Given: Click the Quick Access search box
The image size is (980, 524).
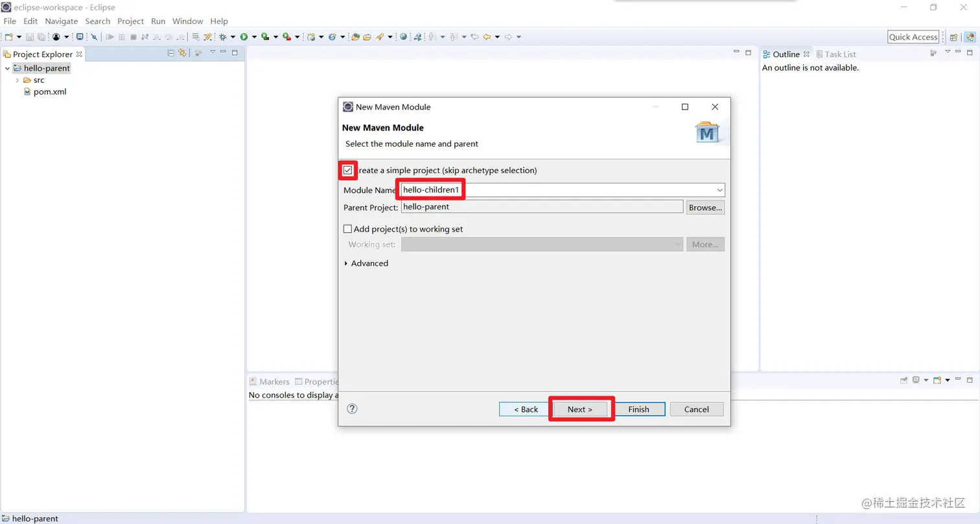Looking at the screenshot, I should click(913, 37).
